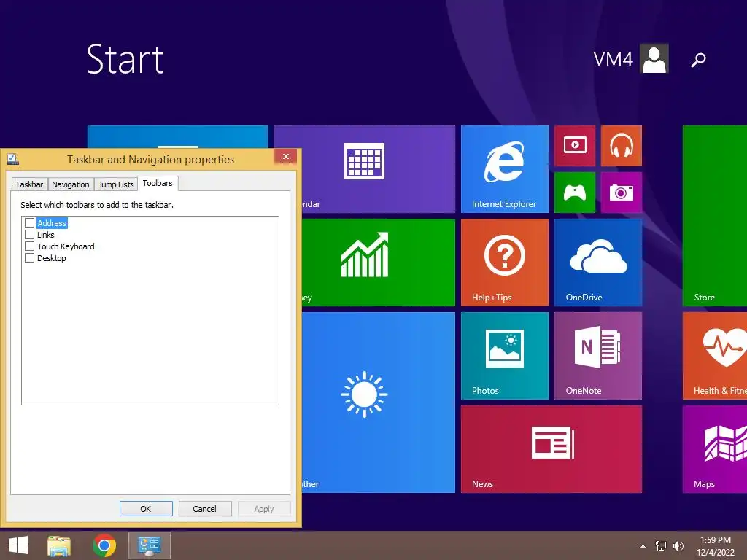Select the Desktop list entry text
The width and height of the screenshot is (747, 560).
pyautogui.click(x=52, y=258)
